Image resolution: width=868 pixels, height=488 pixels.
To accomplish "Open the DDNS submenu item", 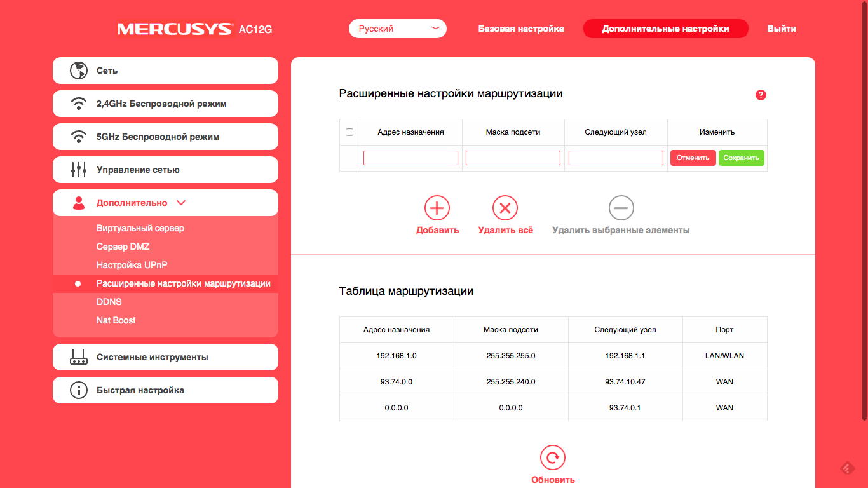I will pyautogui.click(x=109, y=302).
